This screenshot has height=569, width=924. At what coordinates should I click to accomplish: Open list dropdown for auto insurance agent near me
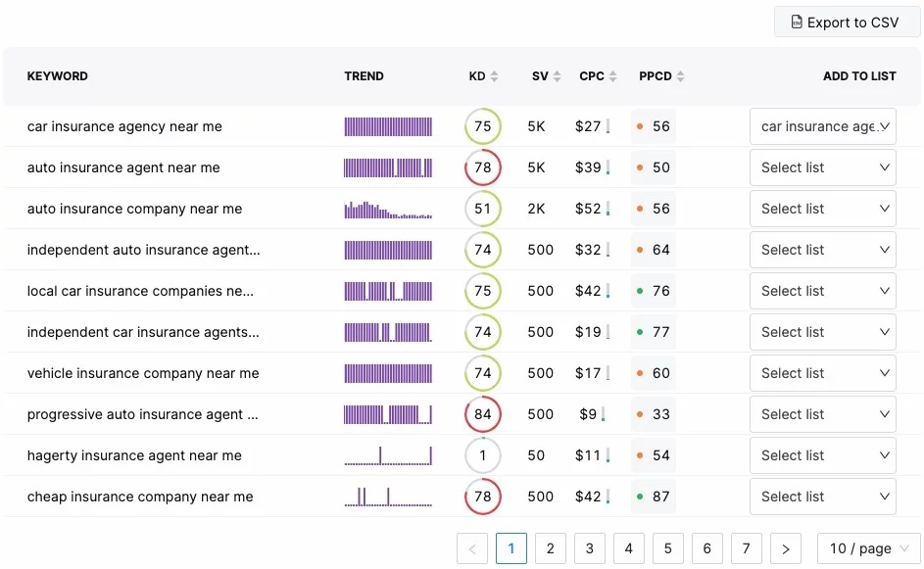click(x=822, y=167)
